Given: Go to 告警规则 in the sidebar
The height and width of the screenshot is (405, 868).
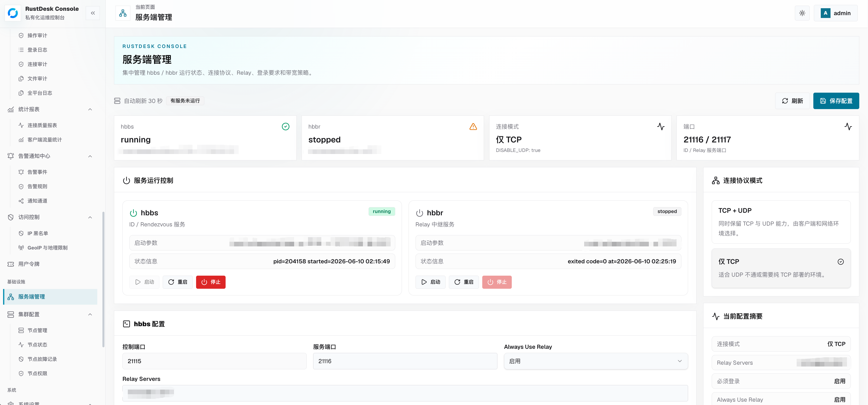Looking at the screenshot, I should coord(37,186).
